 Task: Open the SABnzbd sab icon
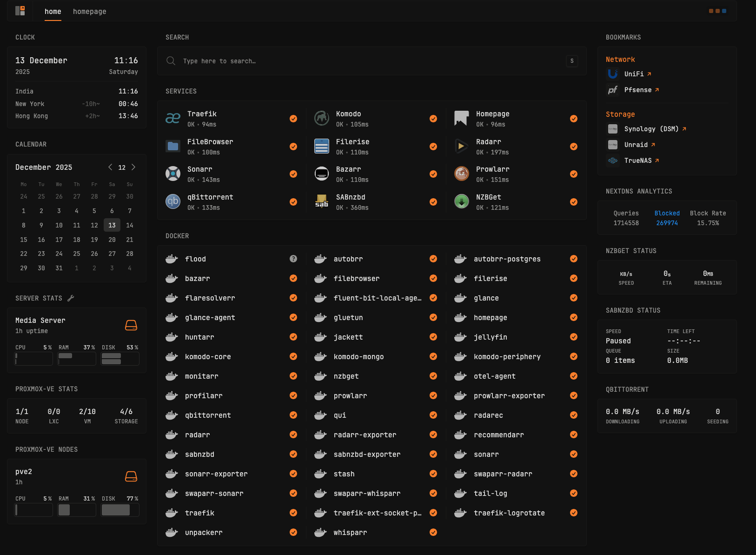(x=322, y=202)
